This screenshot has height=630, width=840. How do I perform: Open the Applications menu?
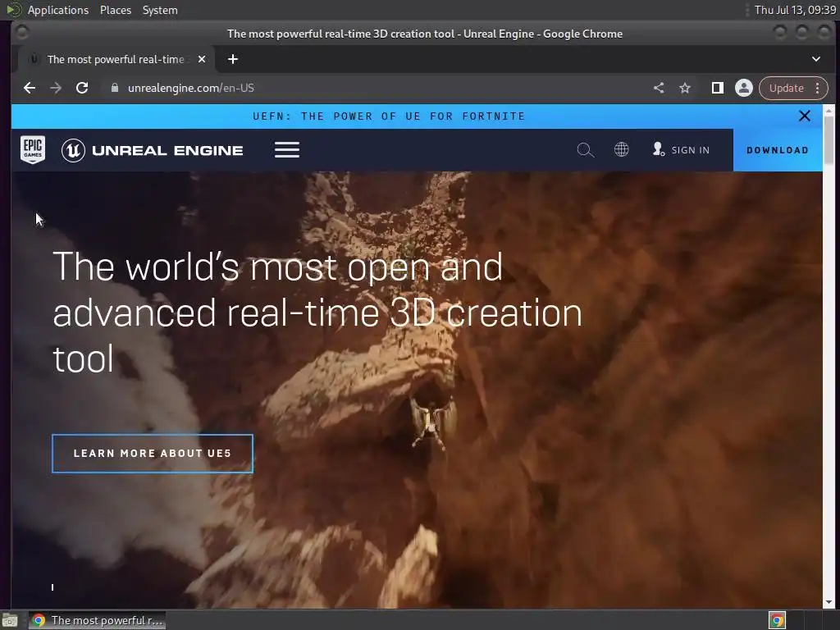tap(58, 10)
